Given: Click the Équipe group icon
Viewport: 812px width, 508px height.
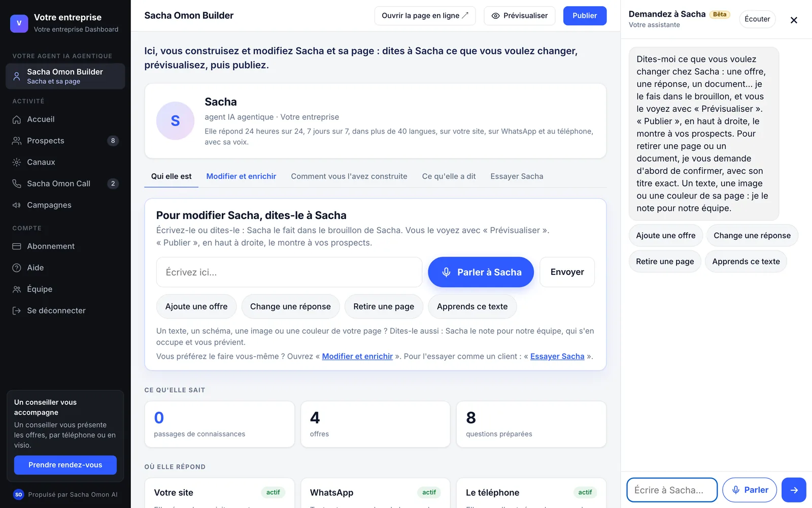Looking at the screenshot, I should coord(17,289).
